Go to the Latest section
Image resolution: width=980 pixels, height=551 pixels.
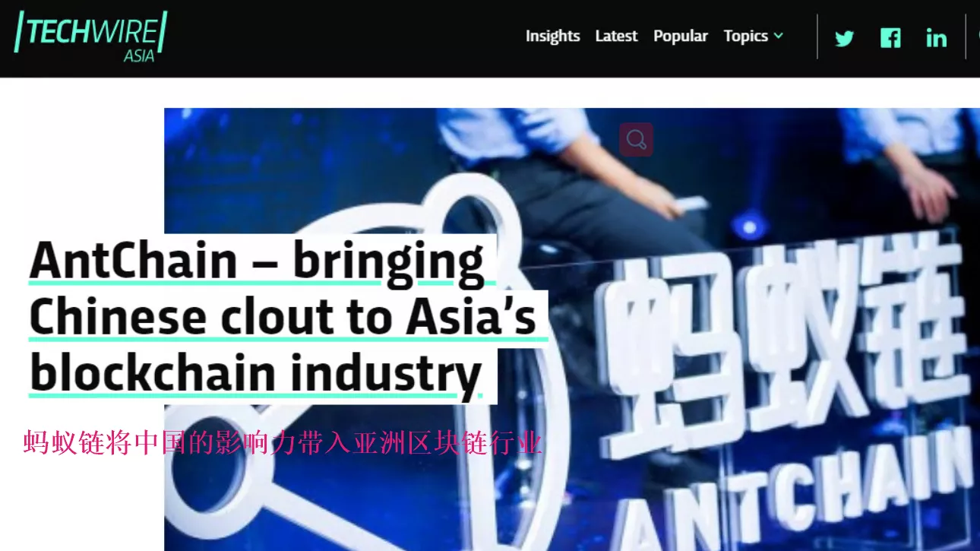tap(616, 36)
